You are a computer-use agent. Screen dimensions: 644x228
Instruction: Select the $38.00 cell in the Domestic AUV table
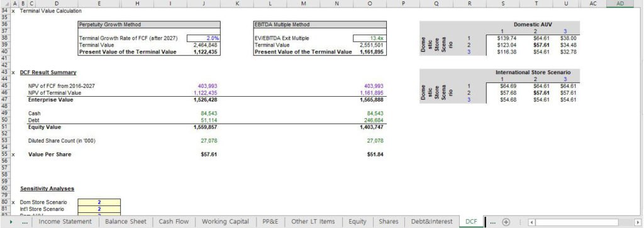pyautogui.click(x=567, y=38)
